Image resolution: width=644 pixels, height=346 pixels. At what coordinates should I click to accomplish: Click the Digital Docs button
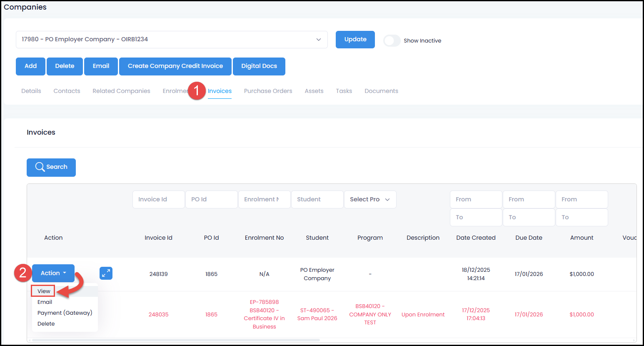click(x=259, y=66)
